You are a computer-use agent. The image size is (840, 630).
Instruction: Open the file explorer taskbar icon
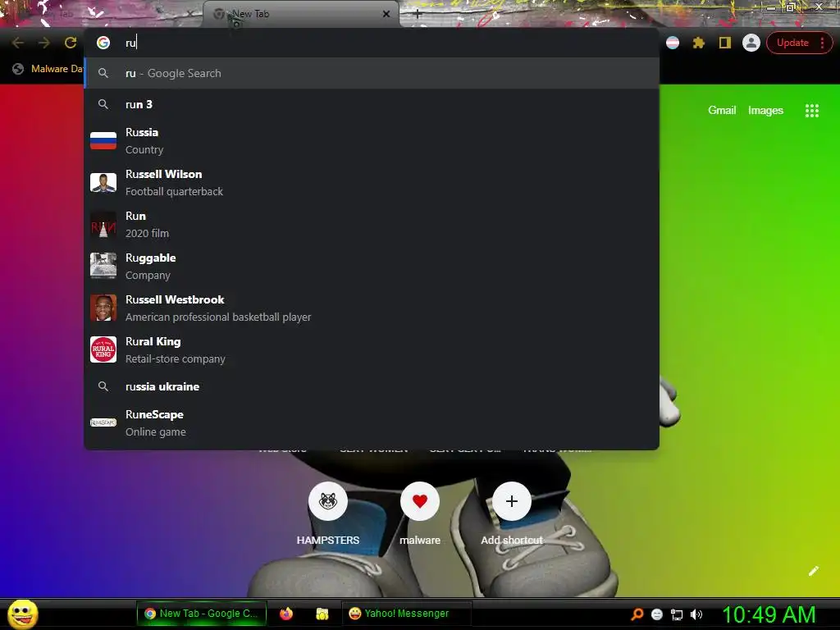click(x=322, y=614)
